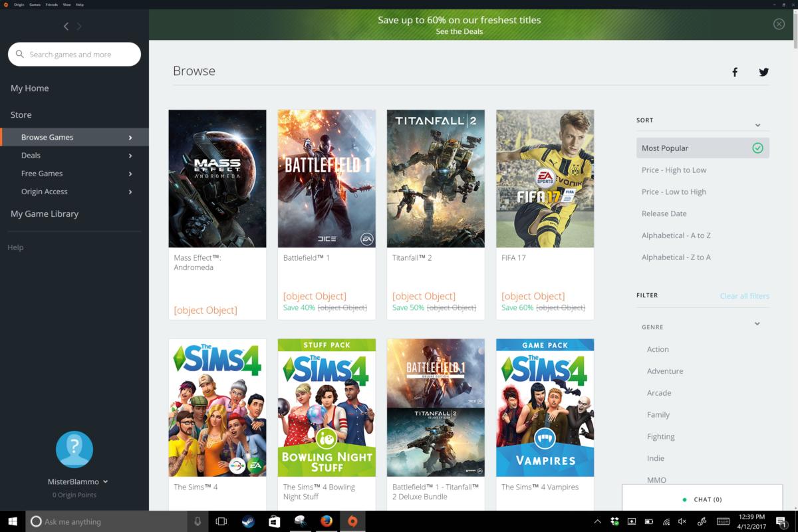The width and height of the screenshot is (798, 532).
Task: Open Mass Effect Andromeda cover art
Action: point(217,179)
